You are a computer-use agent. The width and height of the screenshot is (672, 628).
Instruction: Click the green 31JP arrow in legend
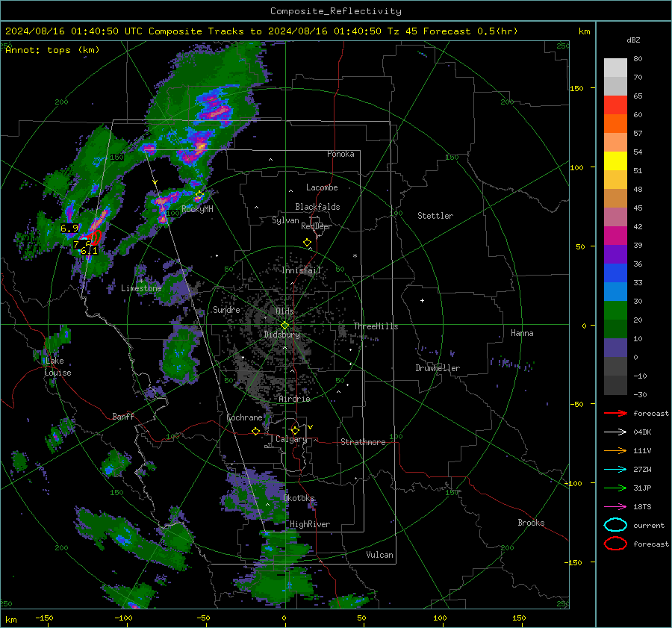point(615,488)
